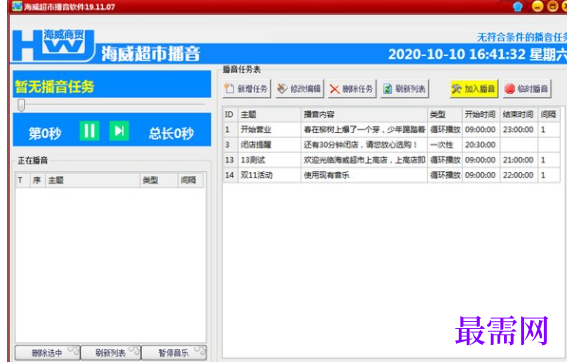Click the 新增任务 button to add a task
This screenshot has height=362, width=567.
point(247,89)
